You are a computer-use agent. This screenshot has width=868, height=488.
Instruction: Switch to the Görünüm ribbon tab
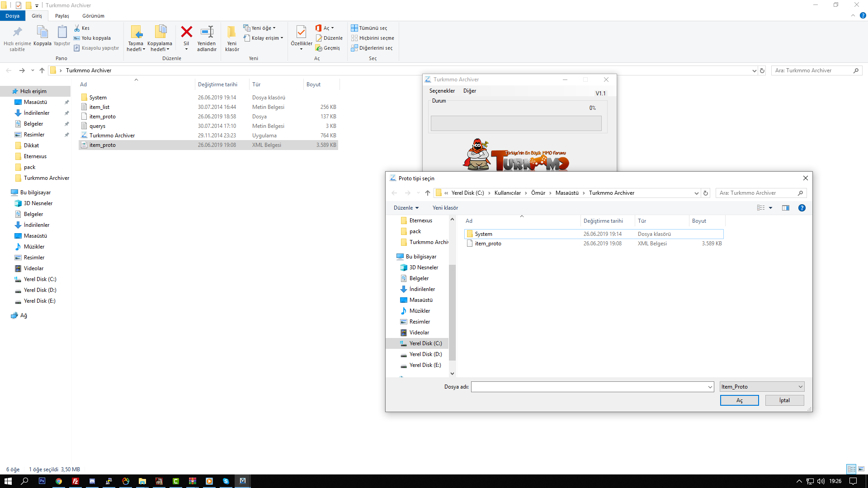pos(93,16)
